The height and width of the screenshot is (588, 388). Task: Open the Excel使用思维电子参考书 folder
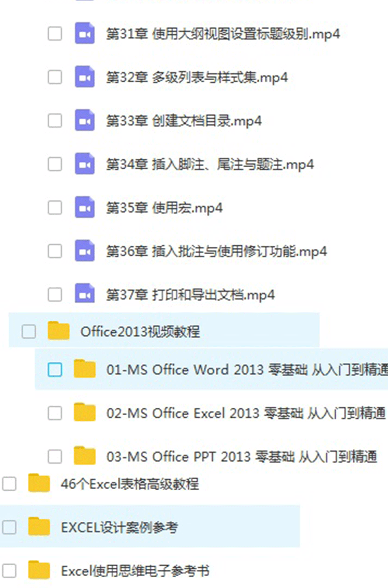coord(135,571)
